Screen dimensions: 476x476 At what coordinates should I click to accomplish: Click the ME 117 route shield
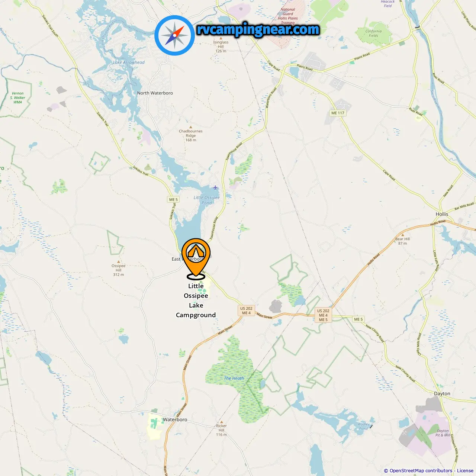(338, 113)
